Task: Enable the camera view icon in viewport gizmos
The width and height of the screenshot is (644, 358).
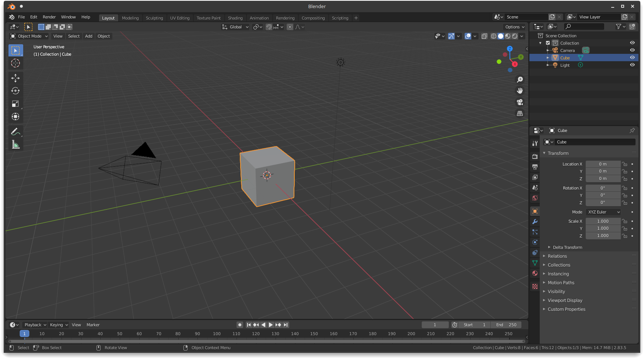Action: point(520,102)
